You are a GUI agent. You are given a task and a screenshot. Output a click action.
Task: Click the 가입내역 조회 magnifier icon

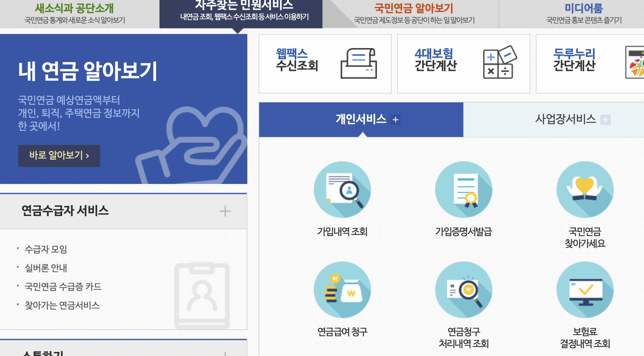coord(342,190)
